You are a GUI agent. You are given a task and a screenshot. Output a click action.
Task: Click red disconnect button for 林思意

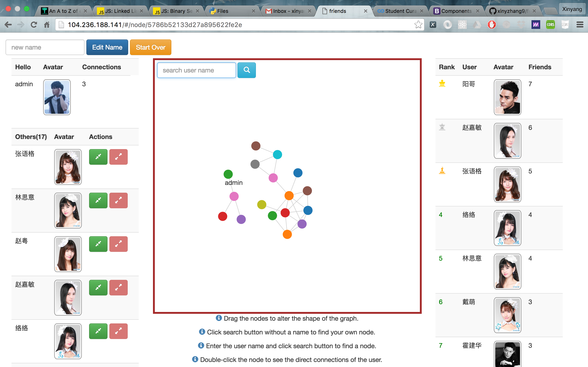click(x=118, y=200)
